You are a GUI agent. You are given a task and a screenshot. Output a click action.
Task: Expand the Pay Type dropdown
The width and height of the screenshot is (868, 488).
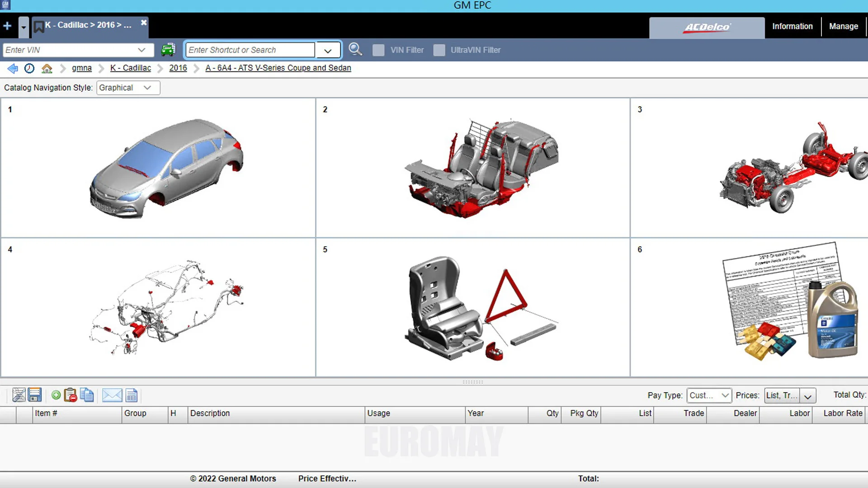coord(708,395)
